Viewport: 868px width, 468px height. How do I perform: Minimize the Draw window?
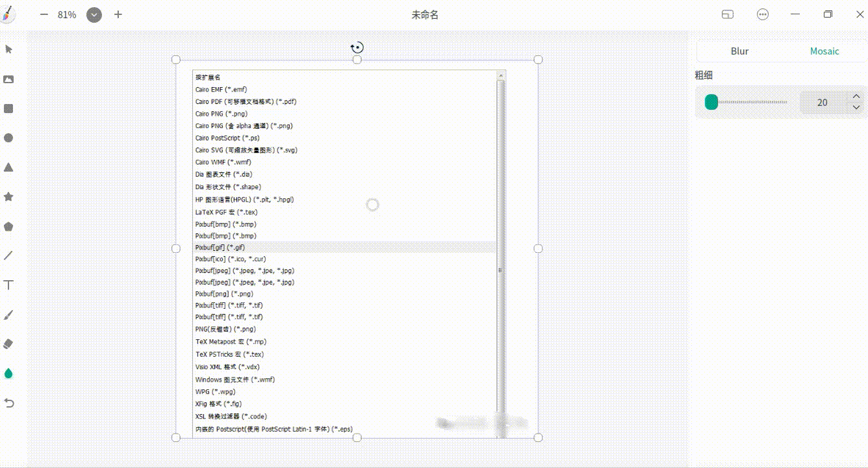click(795, 14)
